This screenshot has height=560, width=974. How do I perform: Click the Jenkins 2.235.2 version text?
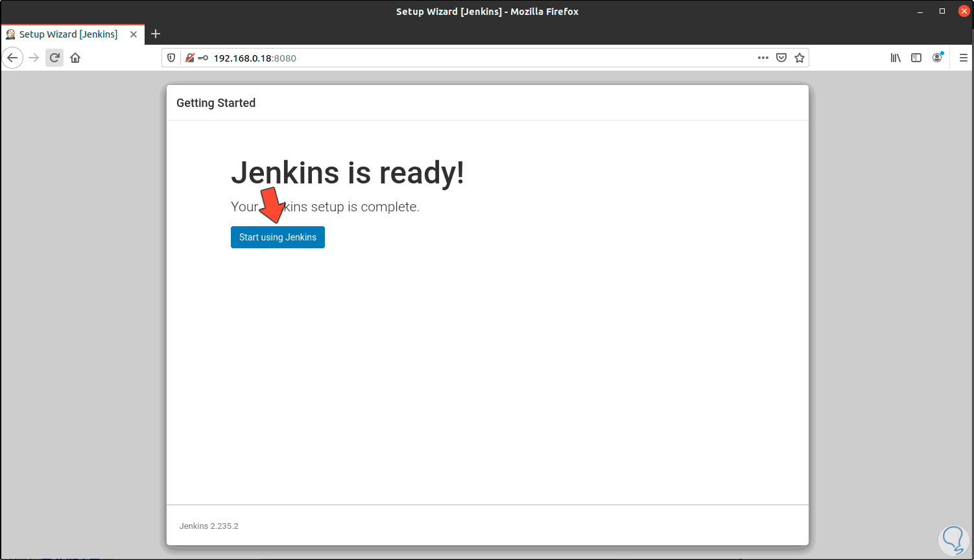pos(209,526)
